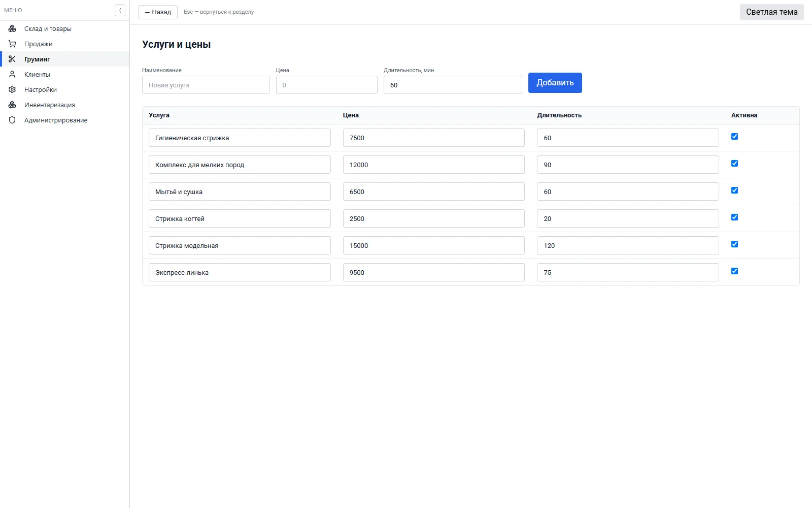Toggle Активна checkbox for Стрижка когтей
The image size is (812, 508).
pyautogui.click(x=734, y=217)
